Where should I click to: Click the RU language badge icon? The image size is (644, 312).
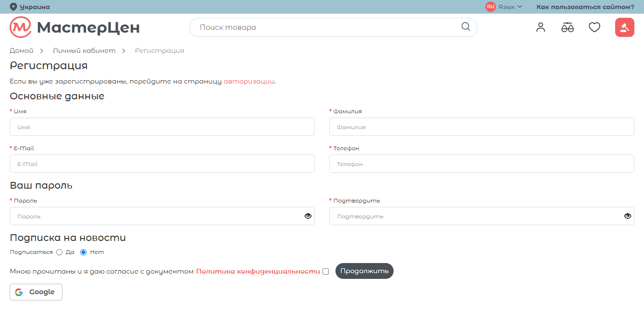[x=490, y=7]
